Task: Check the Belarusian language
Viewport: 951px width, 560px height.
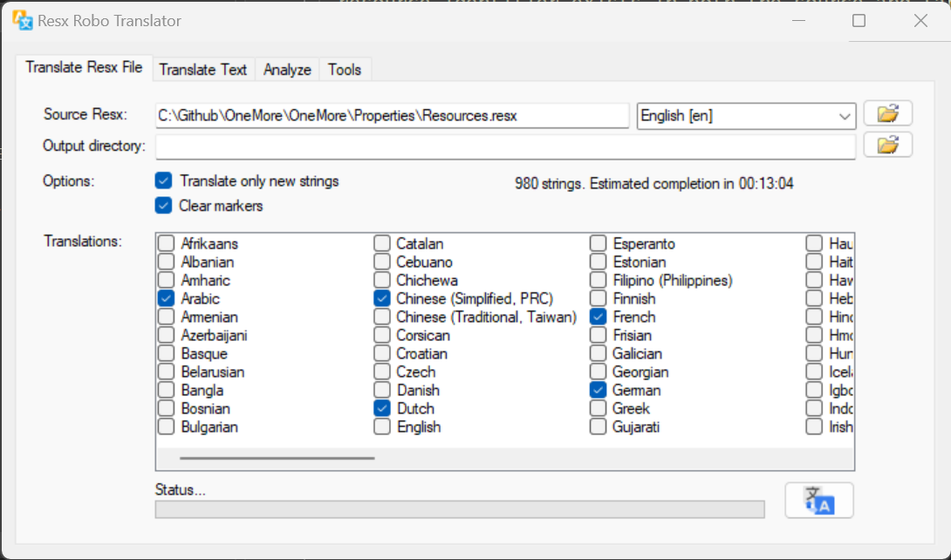Action: click(x=166, y=372)
